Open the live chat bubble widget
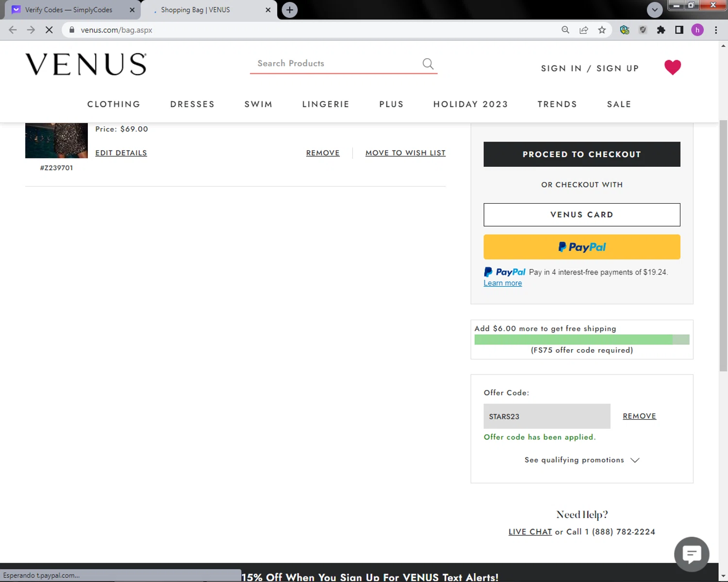 692,554
